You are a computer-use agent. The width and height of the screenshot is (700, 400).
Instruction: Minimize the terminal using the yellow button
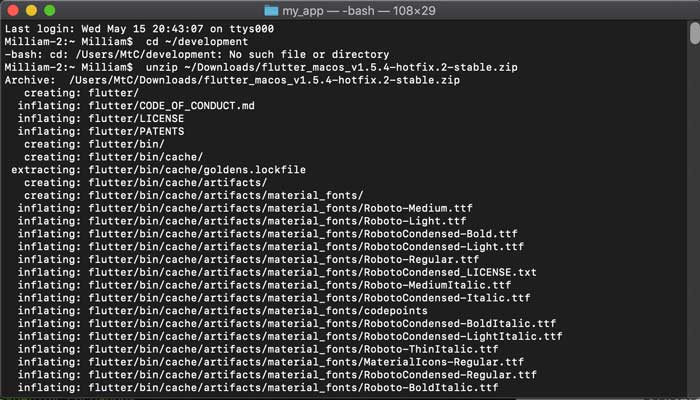pyautogui.click(x=30, y=10)
